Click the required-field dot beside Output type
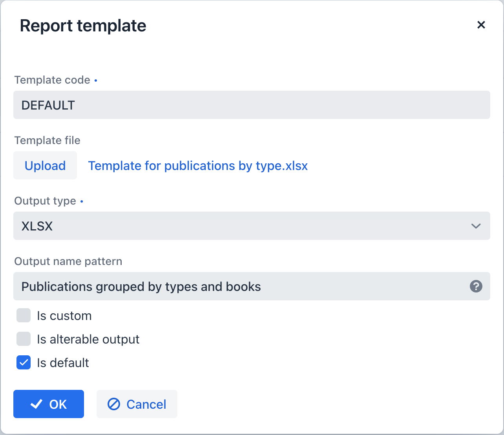This screenshot has height=435, width=504. (x=81, y=201)
